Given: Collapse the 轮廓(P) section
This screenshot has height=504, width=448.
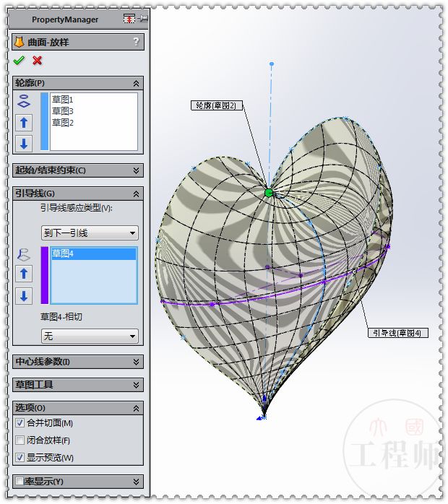Looking at the screenshot, I should point(136,83).
